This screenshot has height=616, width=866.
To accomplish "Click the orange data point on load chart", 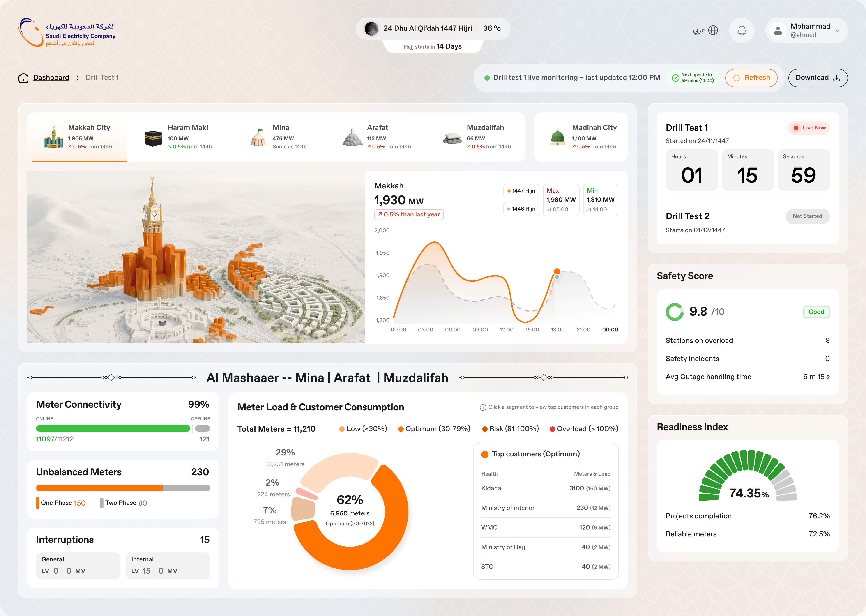I will point(557,272).
